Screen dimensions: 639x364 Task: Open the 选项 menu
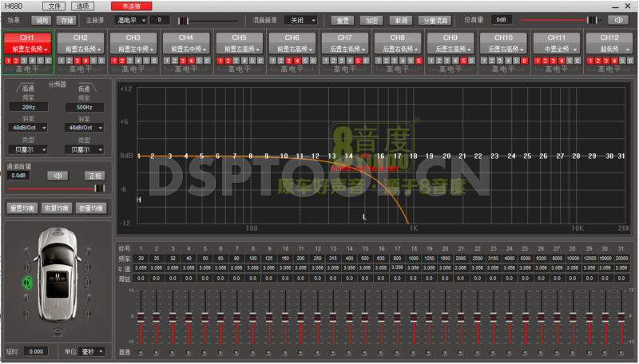tap(82, 6)
